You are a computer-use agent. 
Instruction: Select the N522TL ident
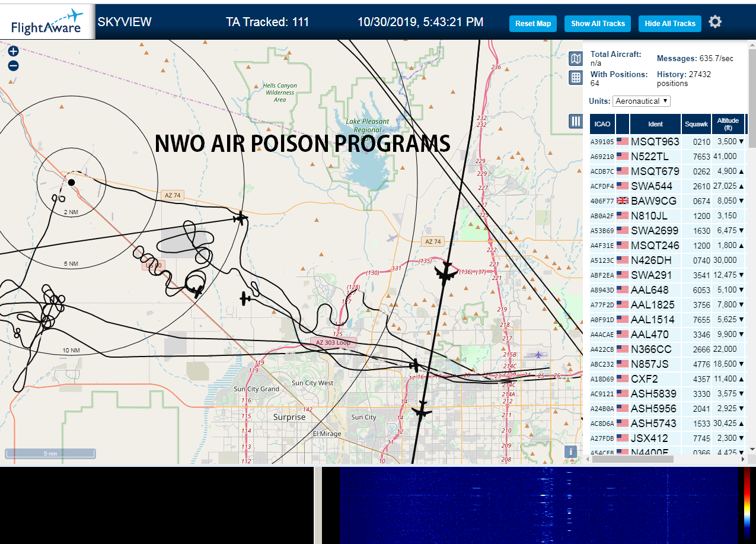tap(650, 156)
